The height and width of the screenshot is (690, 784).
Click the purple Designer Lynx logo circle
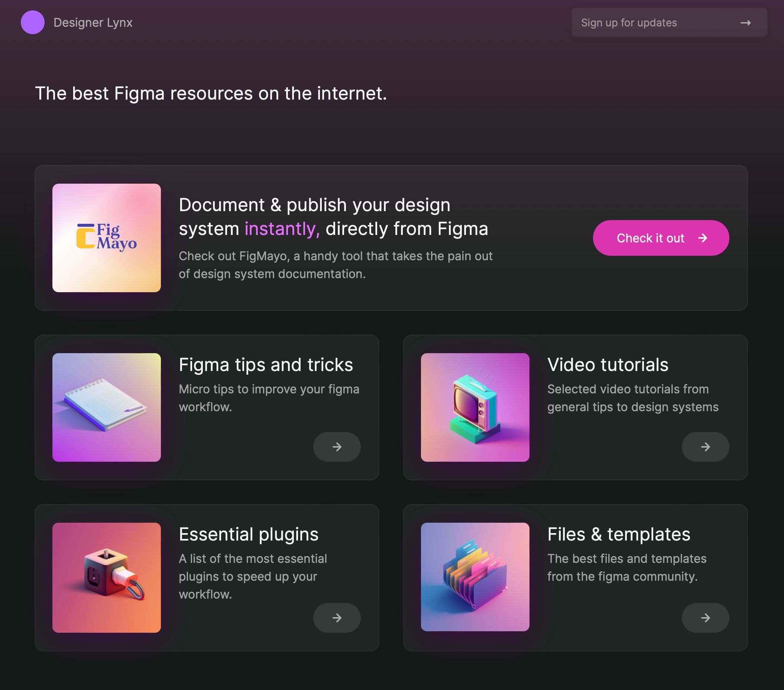click(33, 22)
